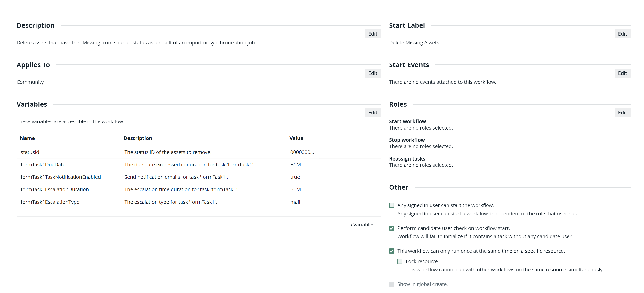
Task: Enable 'Any signed in user can start' checkbox
Action: (x=391, y=205)
